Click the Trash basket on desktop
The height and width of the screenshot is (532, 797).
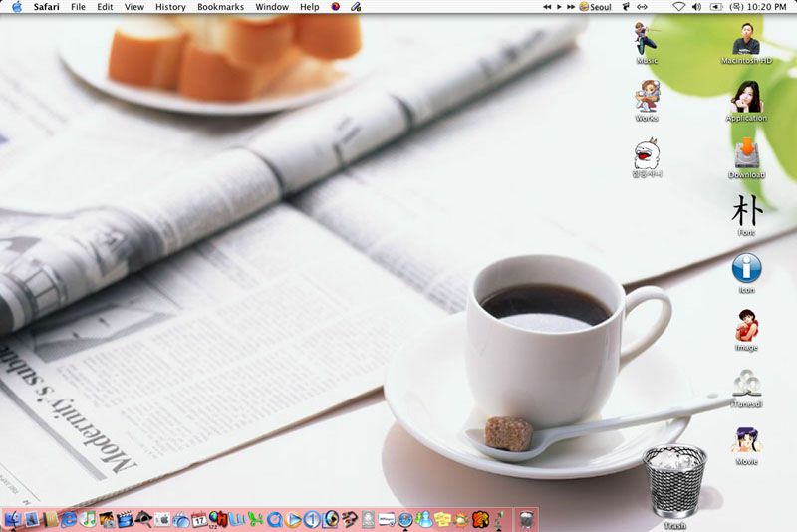tap(674, 483)
